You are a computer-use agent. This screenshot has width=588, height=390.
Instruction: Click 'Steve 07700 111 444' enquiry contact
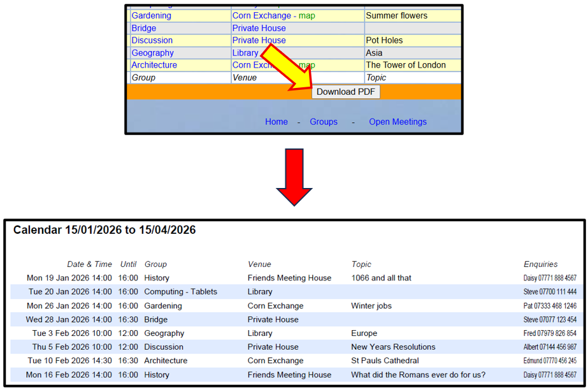click(x=550, y=292)
